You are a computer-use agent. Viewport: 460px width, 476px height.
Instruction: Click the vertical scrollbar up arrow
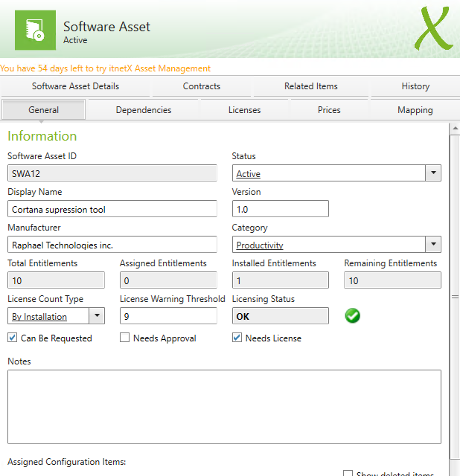[x=455, y=129]
